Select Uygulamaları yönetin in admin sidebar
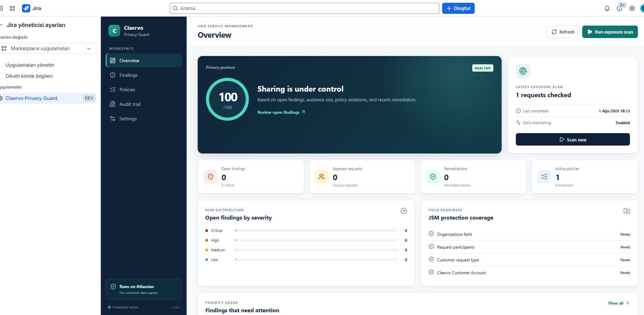Screen dimensions: 644x315 30,65
